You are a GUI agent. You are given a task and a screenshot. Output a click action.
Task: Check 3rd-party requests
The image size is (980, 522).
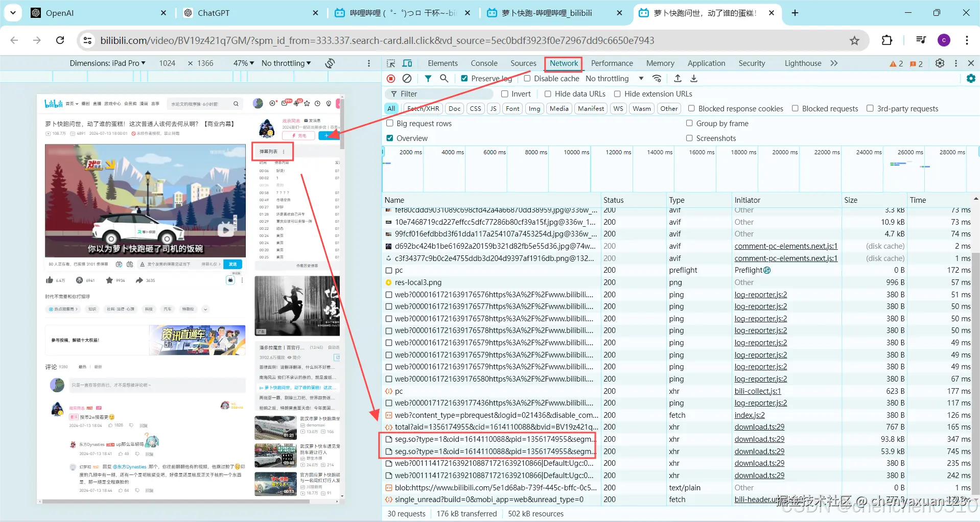870,108
